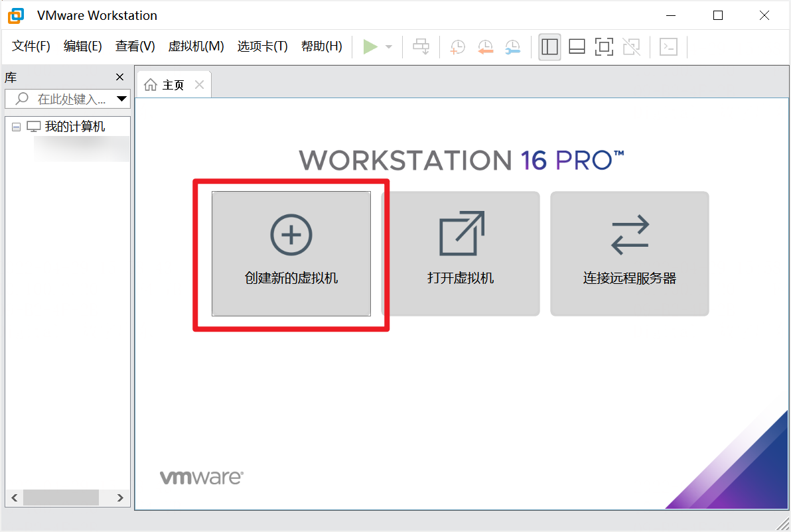Open the 文件(F) menu
This screenshot has width=791, height=532.
coord(31,46)
